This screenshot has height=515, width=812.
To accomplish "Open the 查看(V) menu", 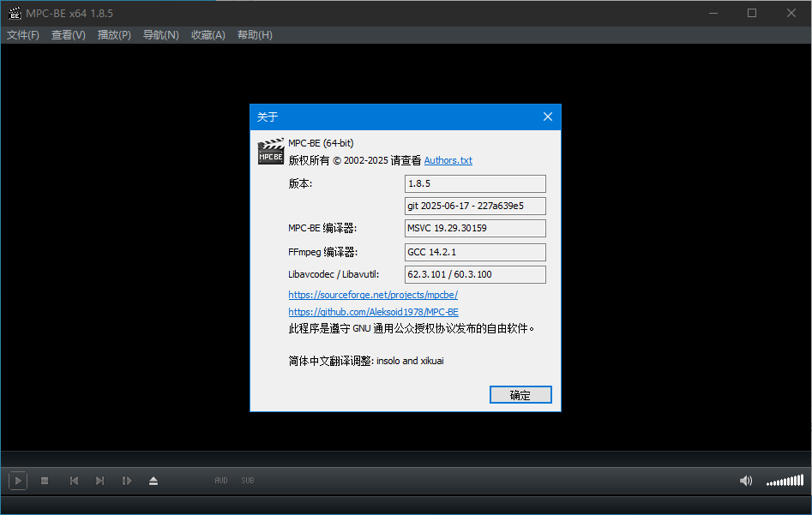I will coord(69,34).
